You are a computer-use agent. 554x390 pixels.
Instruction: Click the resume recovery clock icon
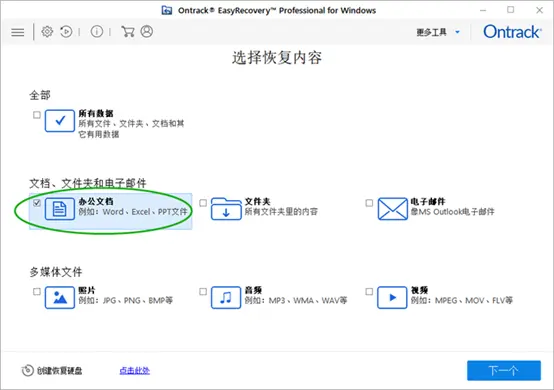click(66, 32)
